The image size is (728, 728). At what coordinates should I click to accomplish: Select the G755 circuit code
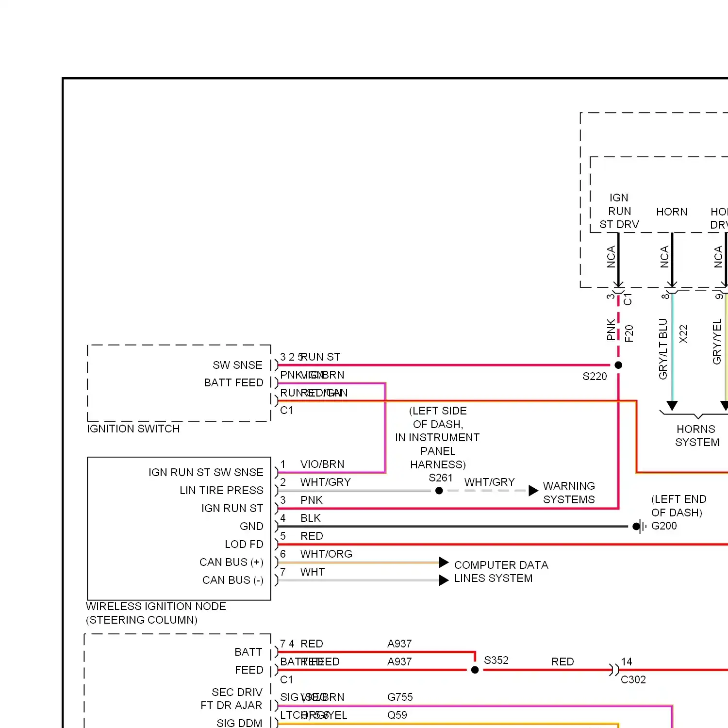[400, 697]
